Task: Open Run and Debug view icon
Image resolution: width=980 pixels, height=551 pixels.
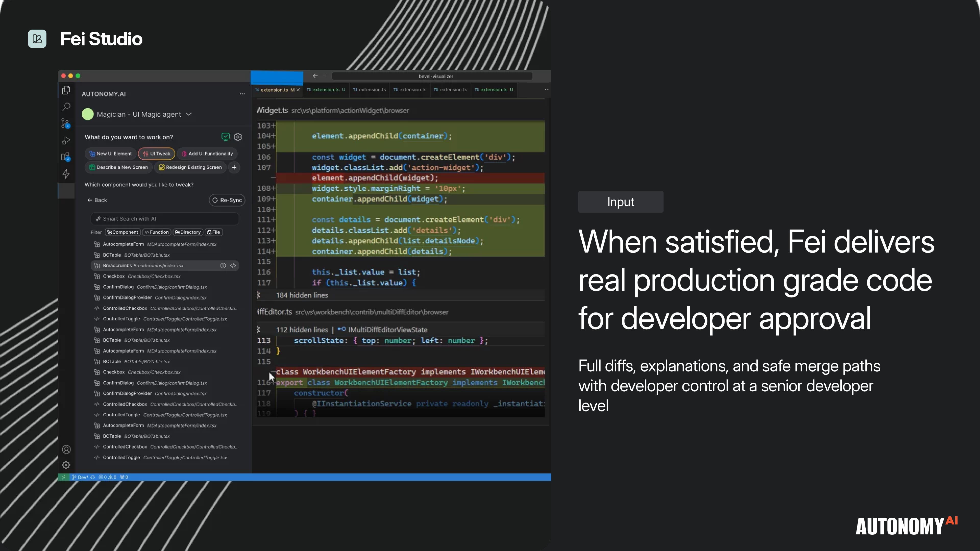Action: click(x=66, y=140)
